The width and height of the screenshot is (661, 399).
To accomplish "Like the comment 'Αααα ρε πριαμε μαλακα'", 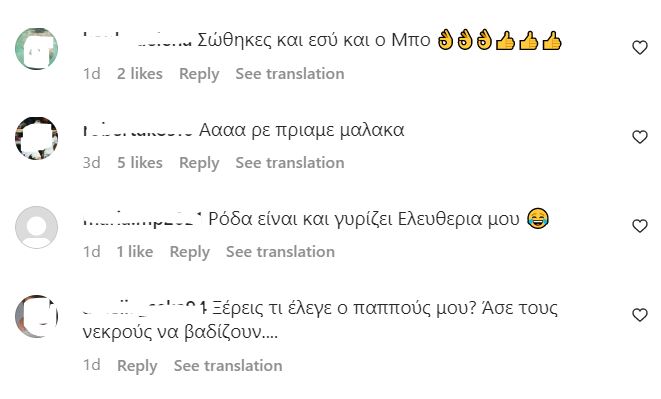I will [640, 137].
